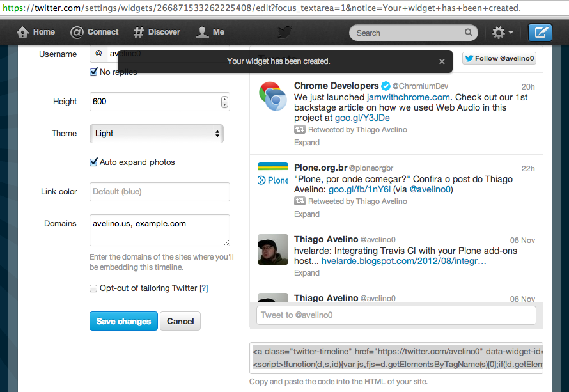Click the Cancel button

click(180, 321)
